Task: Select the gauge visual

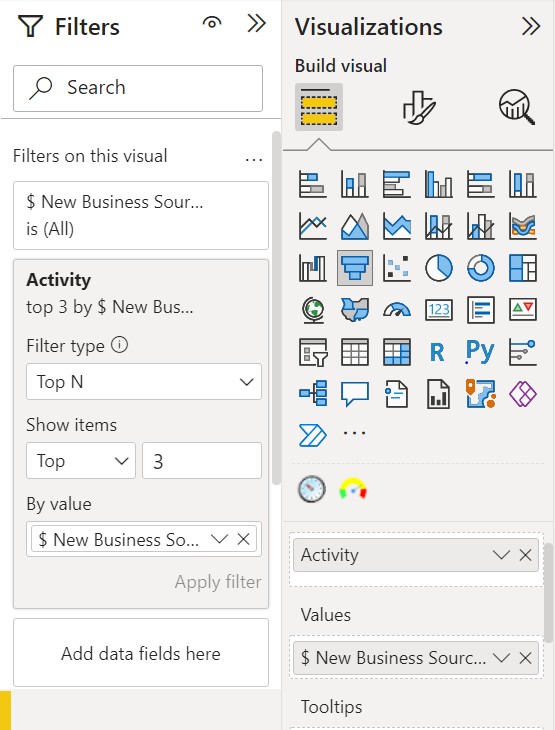Action: tap(397, 310)
